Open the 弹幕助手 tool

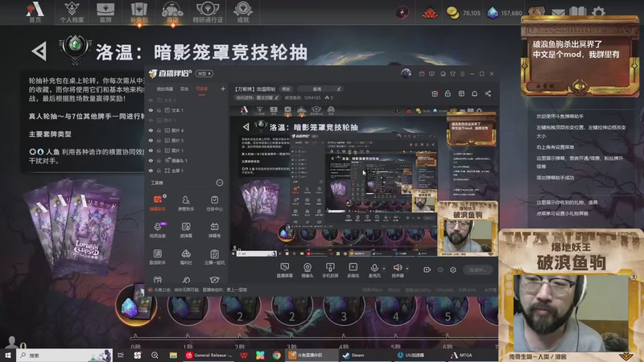pos(158,203)
